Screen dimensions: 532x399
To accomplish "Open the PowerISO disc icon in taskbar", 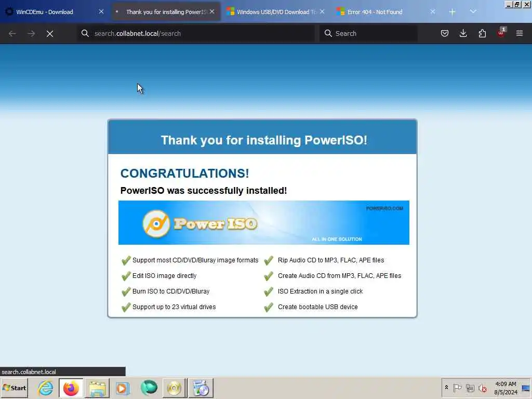I will tap(175, 388).
